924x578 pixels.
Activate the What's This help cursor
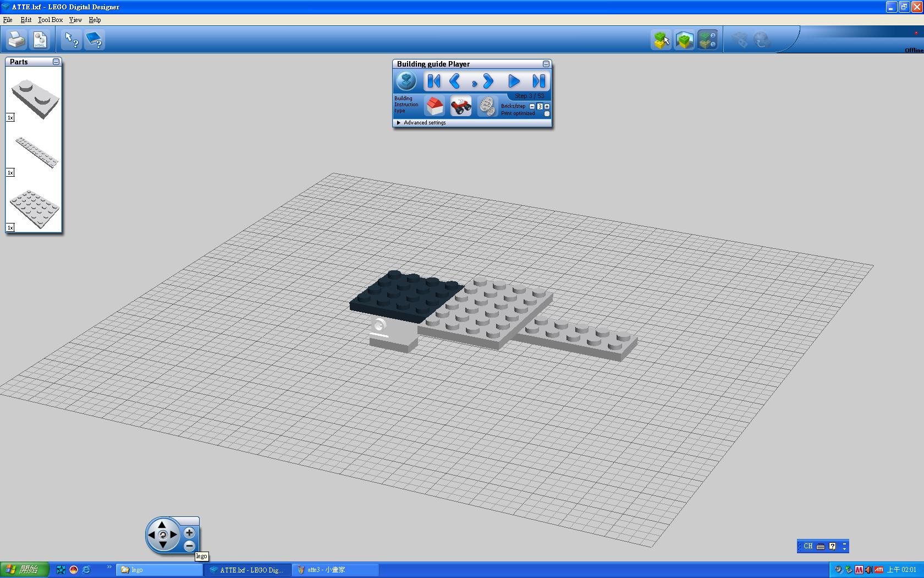pyautogui.click(x=71, y=40)
